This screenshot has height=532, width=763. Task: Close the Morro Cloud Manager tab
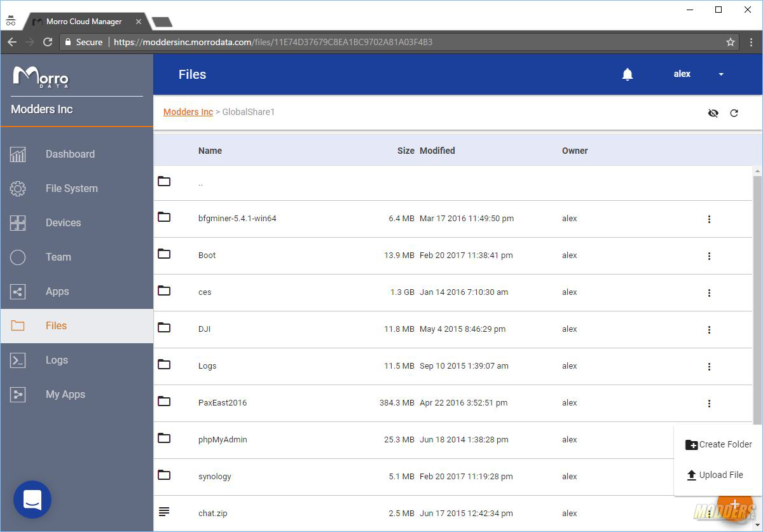coord(139,22)
